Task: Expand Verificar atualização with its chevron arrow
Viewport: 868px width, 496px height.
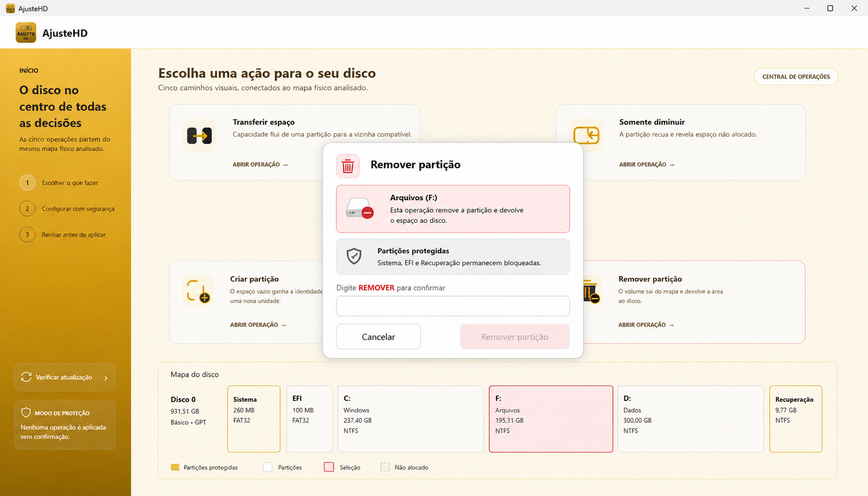Action: (x=106, y=378)
